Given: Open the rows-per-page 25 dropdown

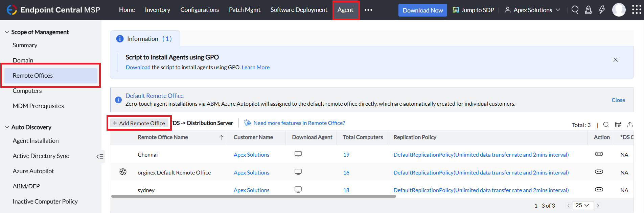Looking at the screenshot, I should 582,205.
